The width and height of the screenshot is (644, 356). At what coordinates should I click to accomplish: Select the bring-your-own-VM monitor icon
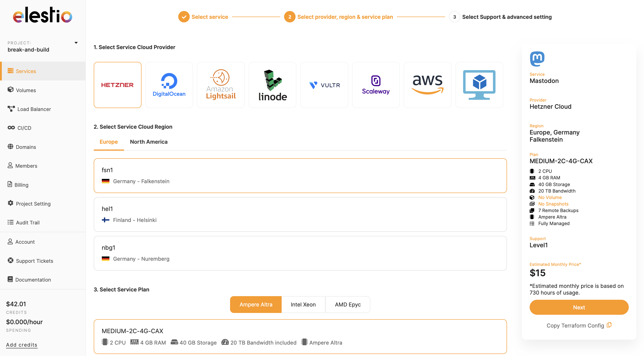point(479,85)
